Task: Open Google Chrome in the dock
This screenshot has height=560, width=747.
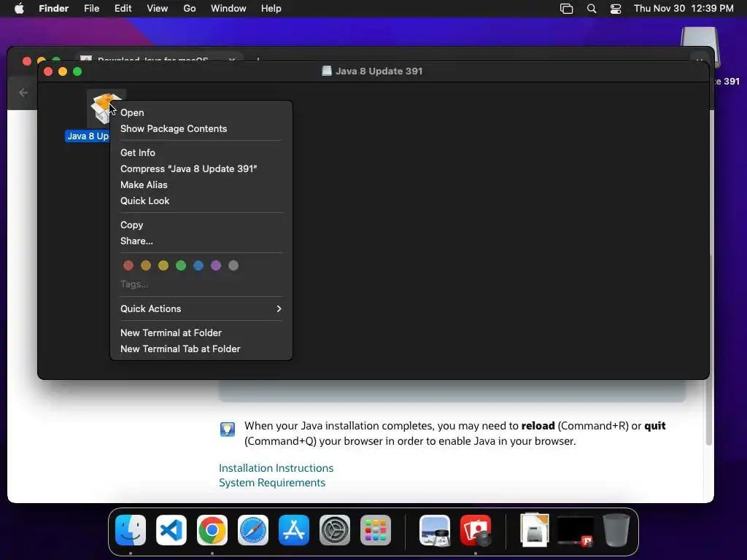Action: (212, 530)
